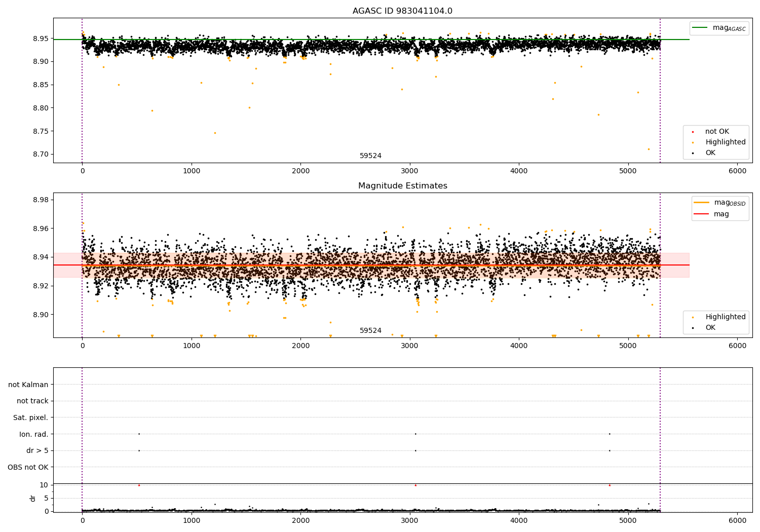This screenshot has height=532, width=760.
Task: Click the red dr marker near x=3000
Action: tap(415, 485)
